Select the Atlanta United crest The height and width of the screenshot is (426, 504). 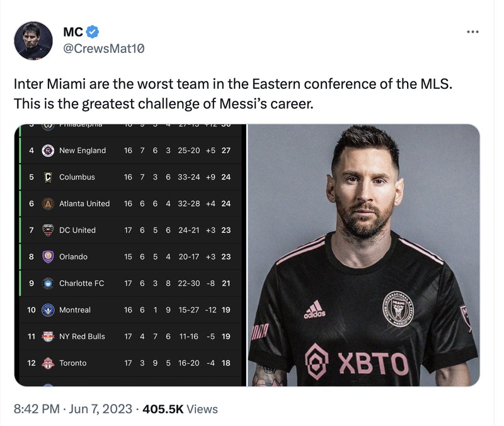(x=47, y=204)
